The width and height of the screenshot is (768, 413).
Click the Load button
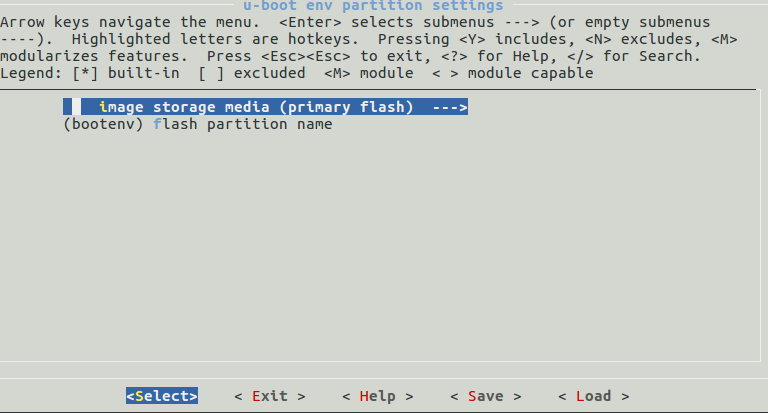point(594,396)
